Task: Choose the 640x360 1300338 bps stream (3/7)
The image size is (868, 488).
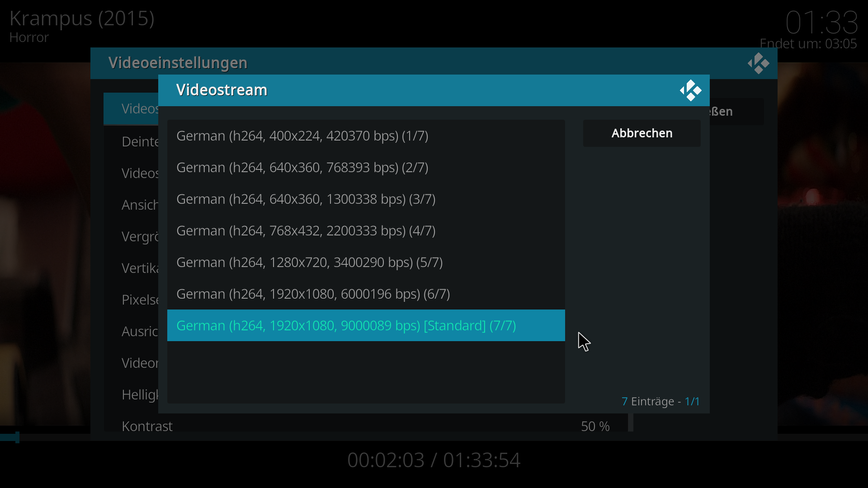Action: click(366, 199)
